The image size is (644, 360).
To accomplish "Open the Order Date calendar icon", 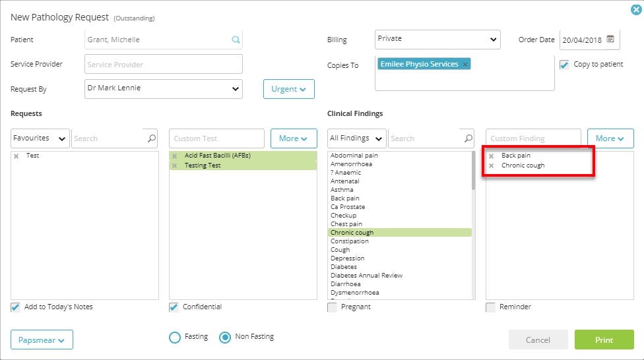I will point(610,40).
